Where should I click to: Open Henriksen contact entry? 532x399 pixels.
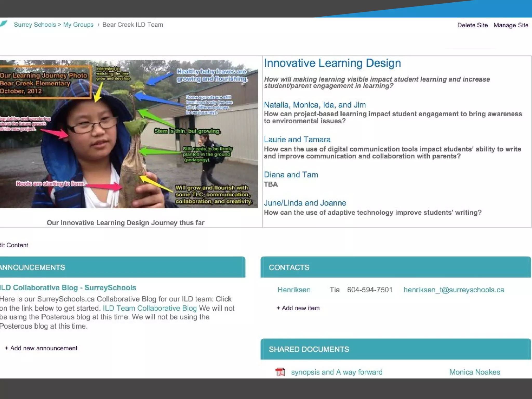[x=294, y=290]
